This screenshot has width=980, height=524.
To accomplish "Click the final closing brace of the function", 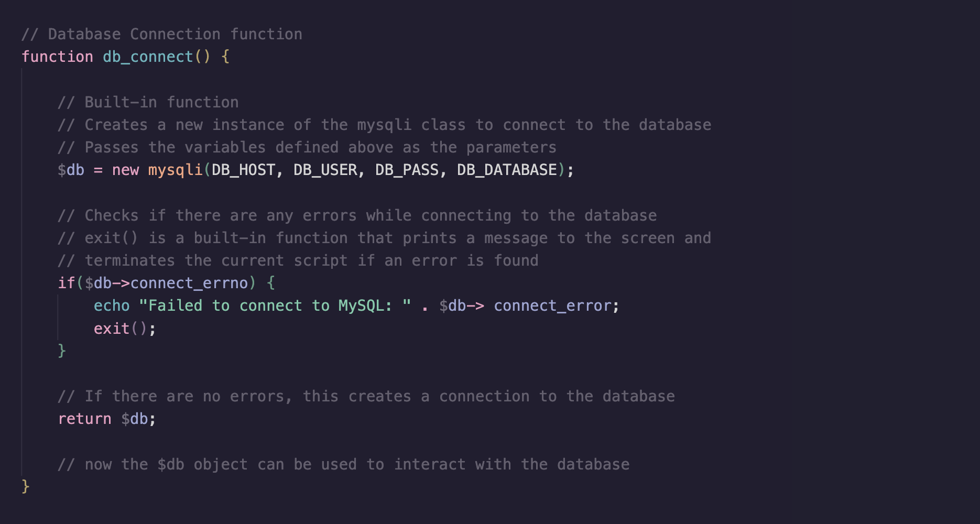I will point(25,487).
